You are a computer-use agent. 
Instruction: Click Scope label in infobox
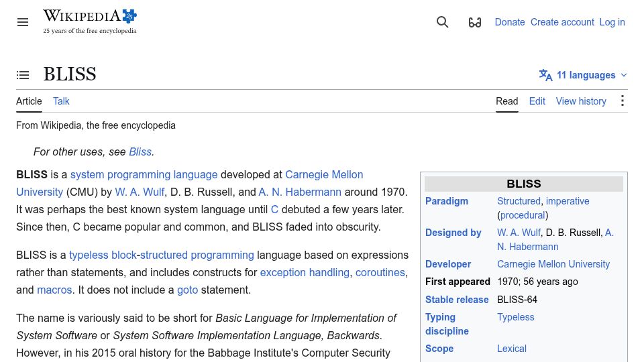point(439,349)
